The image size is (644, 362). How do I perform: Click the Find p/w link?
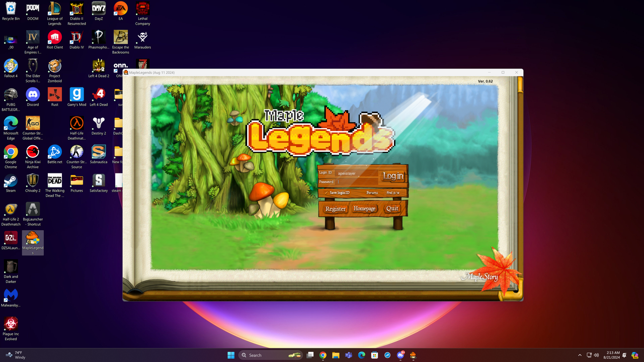pyautogui.click(x=393, y=193)
